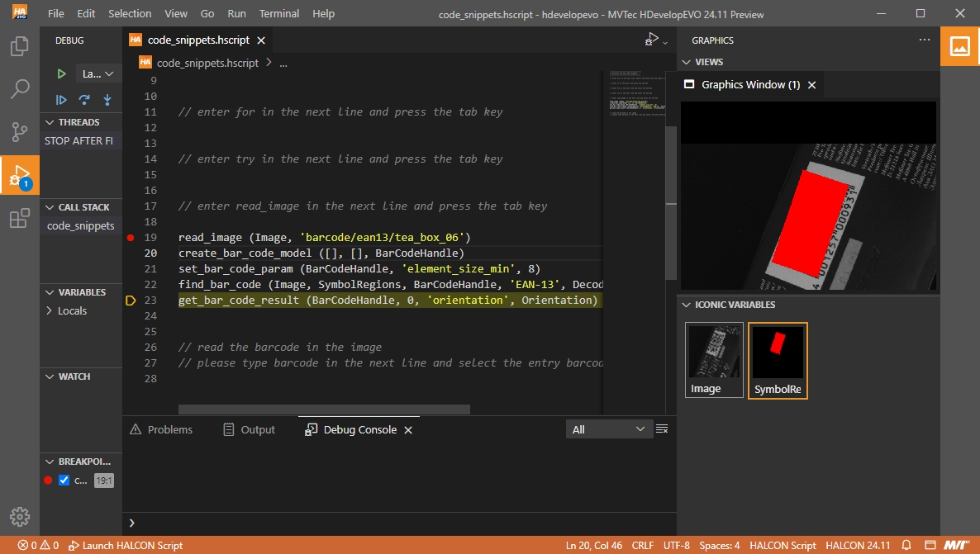Screen dimensions: 980x554
Task: Open the Manage gear settings icon
Action: (x=20, y=517)
